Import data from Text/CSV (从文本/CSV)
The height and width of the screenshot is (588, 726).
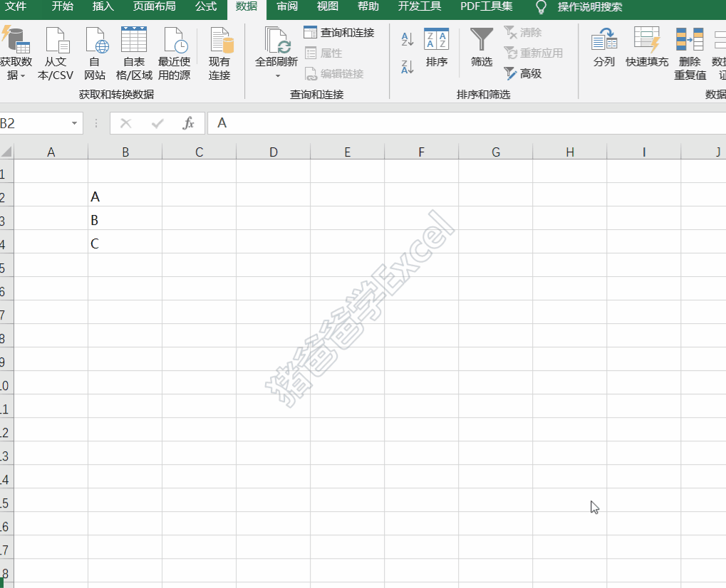(56, 53)
